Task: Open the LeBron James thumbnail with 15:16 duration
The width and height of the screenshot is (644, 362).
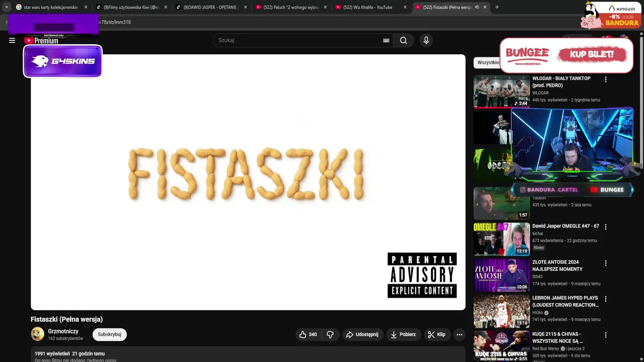Action: pyautogui.click(x=502, y=311)
